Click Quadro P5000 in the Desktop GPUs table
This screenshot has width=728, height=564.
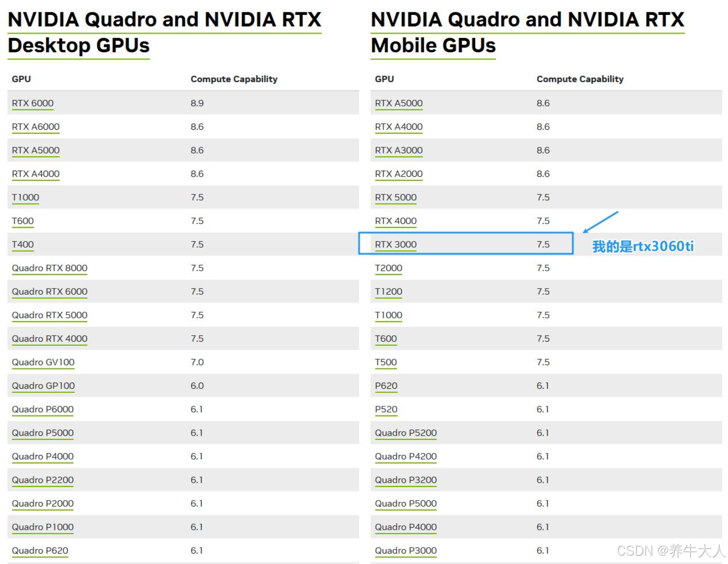click(x=43, y=432)
